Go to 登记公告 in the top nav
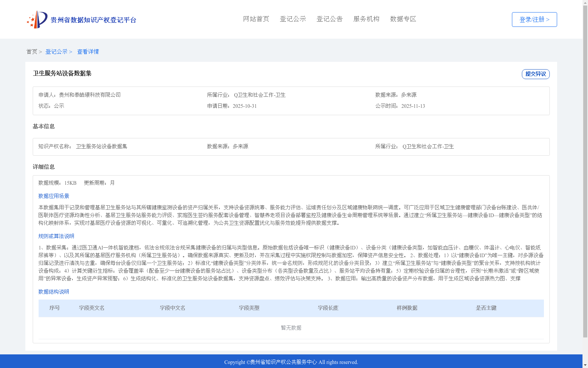Image resolution: width=588 pixels, height=368 pixels. pos(330,19)
